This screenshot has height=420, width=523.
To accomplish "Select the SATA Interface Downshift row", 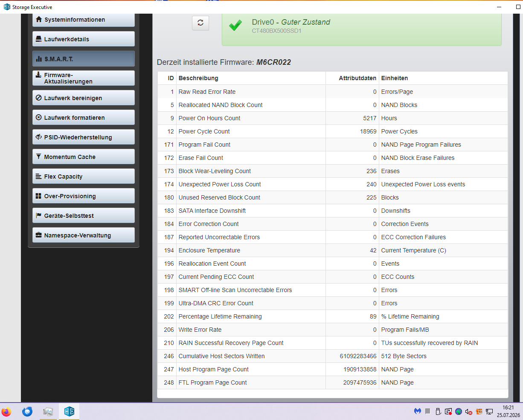I will point(333,211).
